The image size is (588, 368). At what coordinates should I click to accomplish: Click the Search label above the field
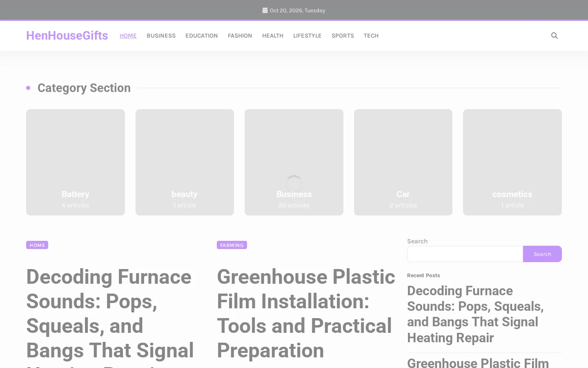click(x=417, y=241)
